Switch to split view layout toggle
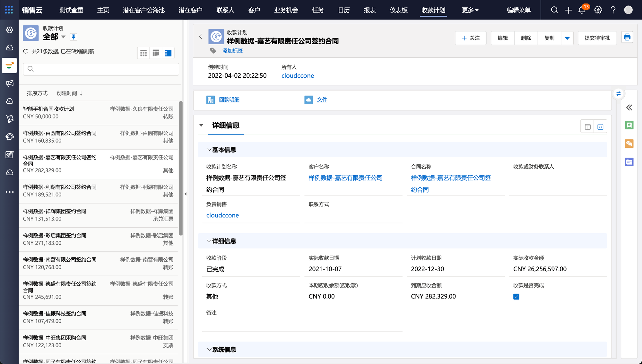 coord(168,53)
